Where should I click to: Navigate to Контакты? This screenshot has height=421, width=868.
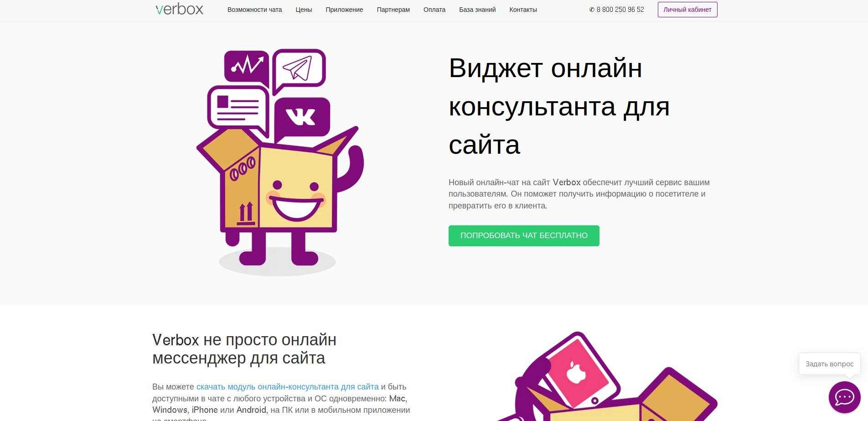(523, 10)
